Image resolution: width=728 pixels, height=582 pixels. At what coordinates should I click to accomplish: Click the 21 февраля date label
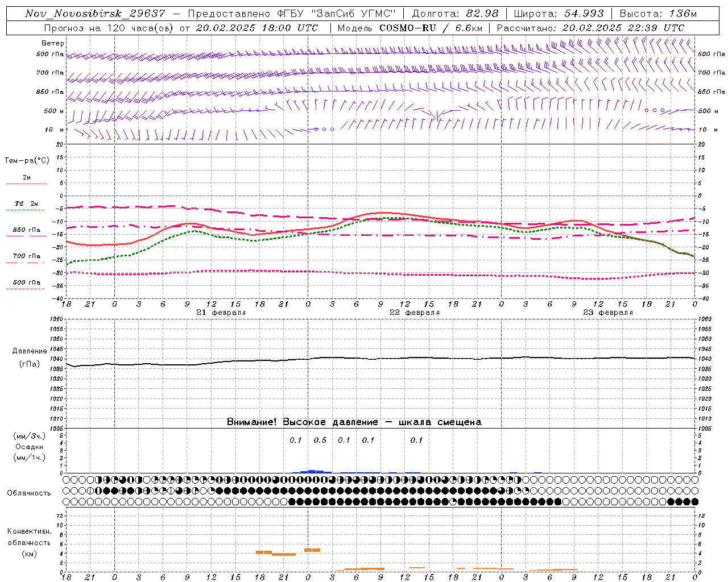point(221,313)
